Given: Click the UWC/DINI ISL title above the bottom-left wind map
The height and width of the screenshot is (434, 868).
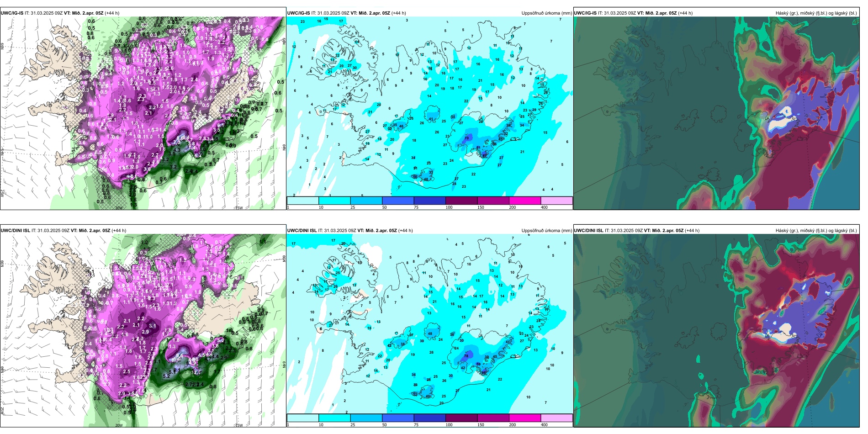Looking at the screenshot, I should click(64, 231).
